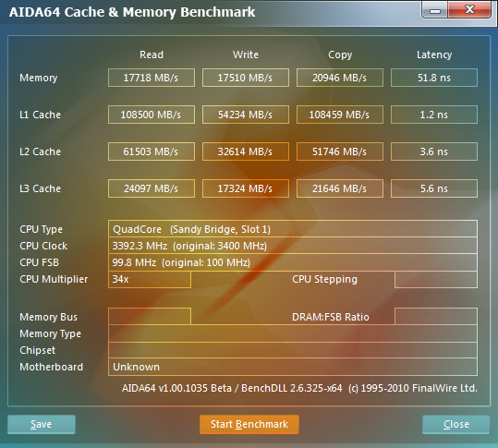The image size is (498, 448).
Task: Click the Save button
Action: tap(42, 424)
